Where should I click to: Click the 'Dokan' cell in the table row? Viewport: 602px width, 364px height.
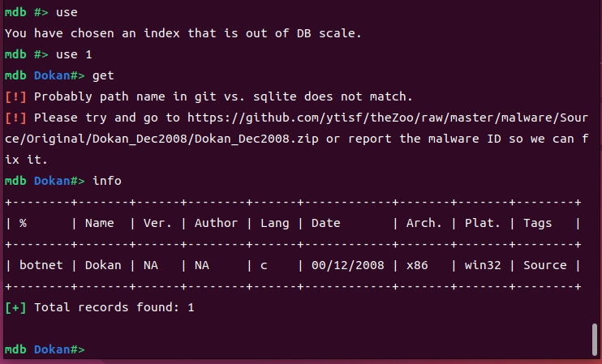(102, 264)
